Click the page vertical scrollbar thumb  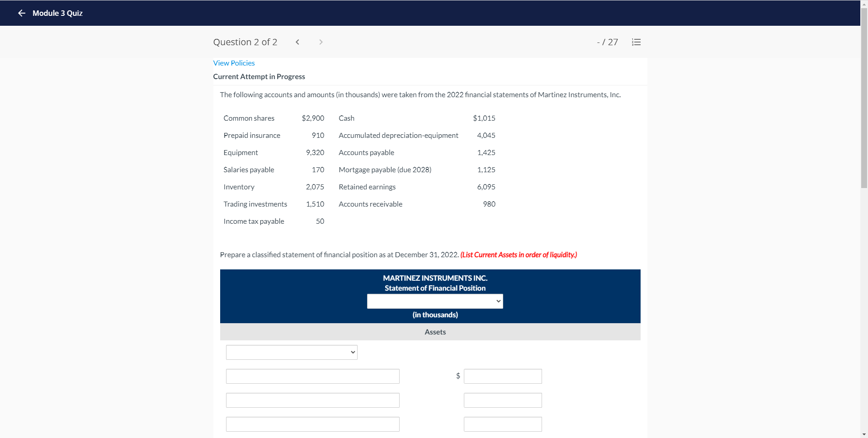point(864,97)
